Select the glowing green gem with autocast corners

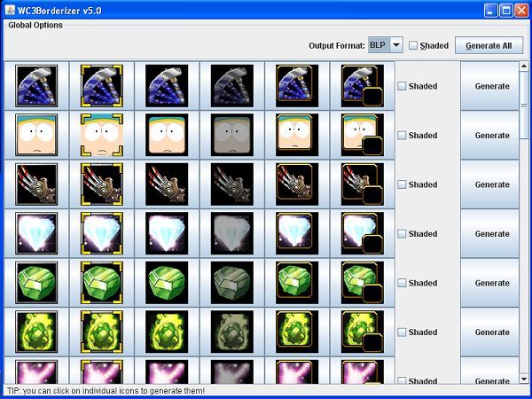(x=102, y=332)
